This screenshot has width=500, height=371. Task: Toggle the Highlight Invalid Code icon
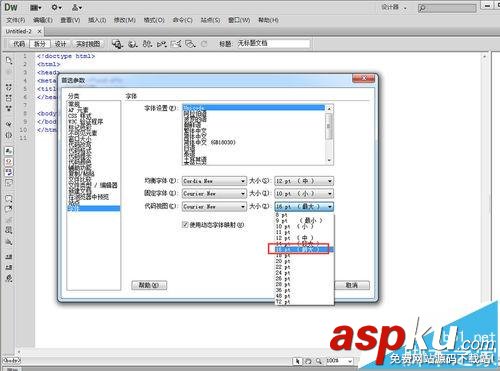[x=9, y=162]
